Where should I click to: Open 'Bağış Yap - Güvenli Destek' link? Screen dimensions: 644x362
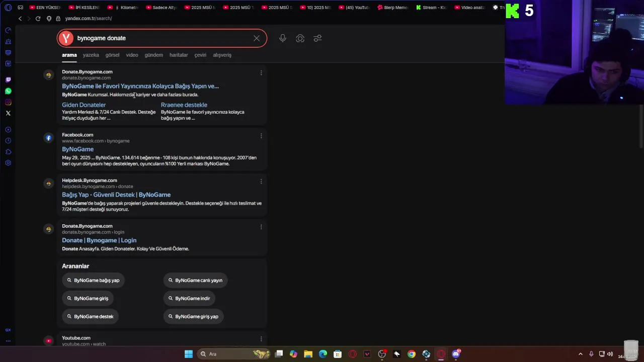point(116,195)
